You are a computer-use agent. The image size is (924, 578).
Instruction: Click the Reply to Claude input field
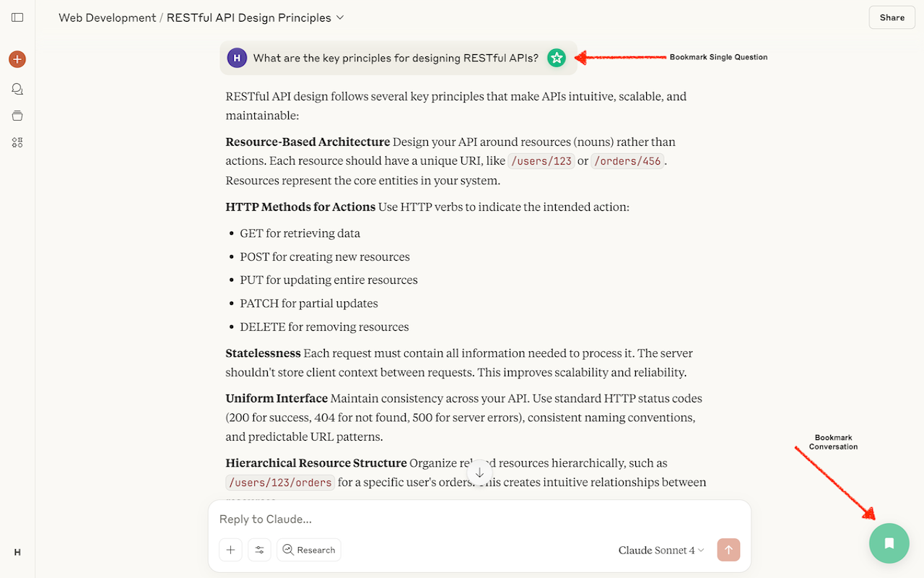coord(476,519)
